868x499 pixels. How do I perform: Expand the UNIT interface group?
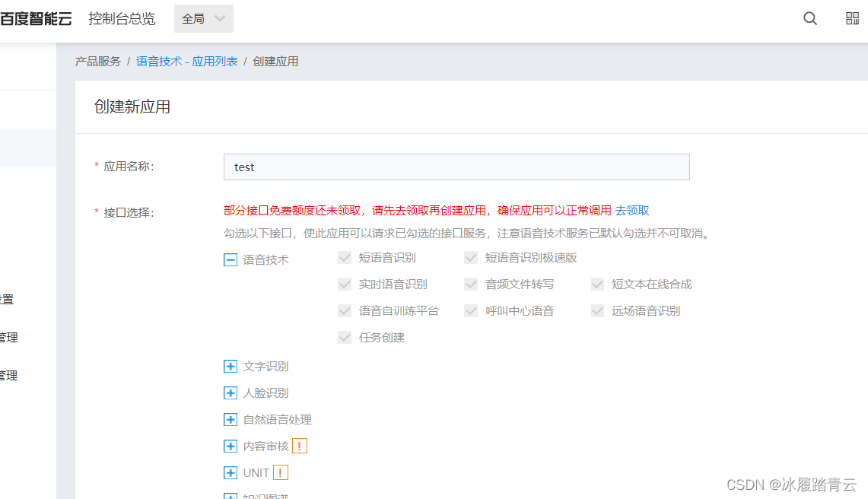click(231, 472)
